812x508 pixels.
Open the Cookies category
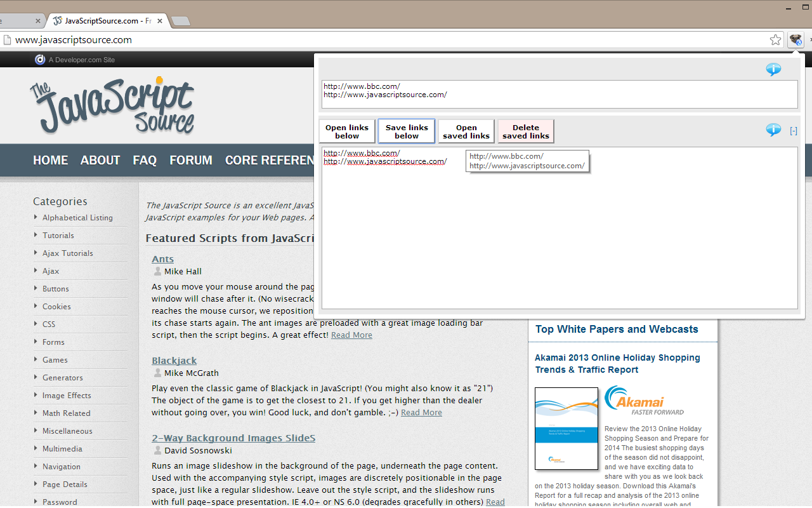(56, 307)
